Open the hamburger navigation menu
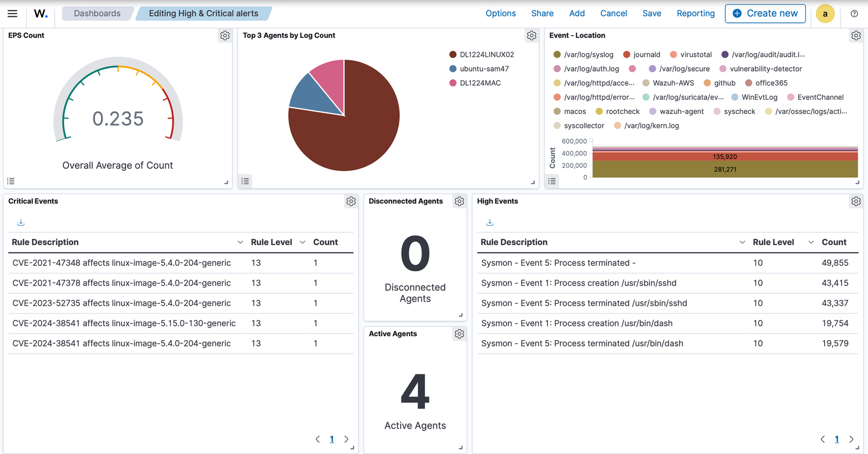Image resolution: width=868 pixels, height=454 pixels. [x=12, y=14]
